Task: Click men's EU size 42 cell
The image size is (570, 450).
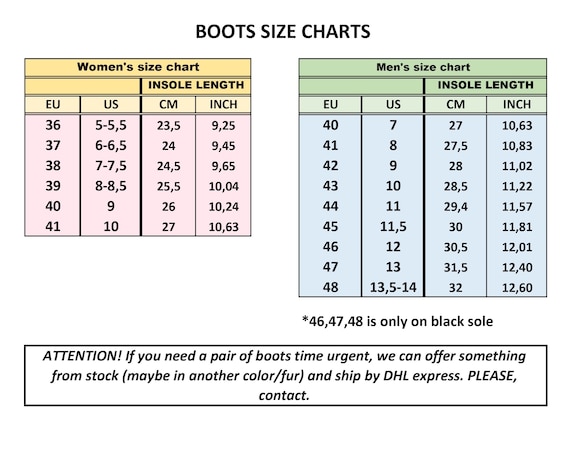Action: tap(330, 166)
